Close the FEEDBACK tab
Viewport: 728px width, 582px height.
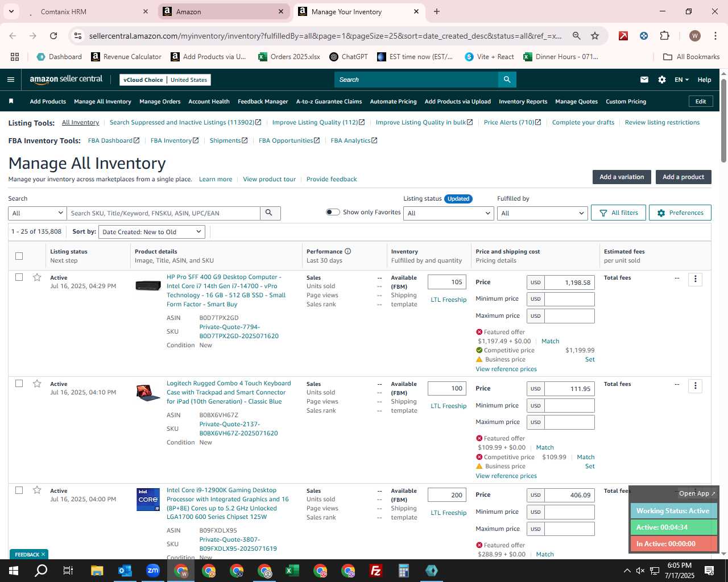coord(43,554)
